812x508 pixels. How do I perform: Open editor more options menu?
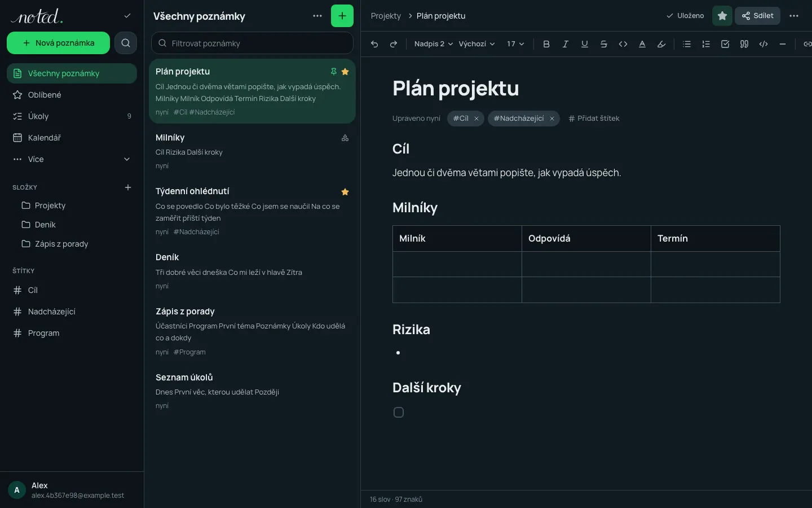click(x=794, y=16)
